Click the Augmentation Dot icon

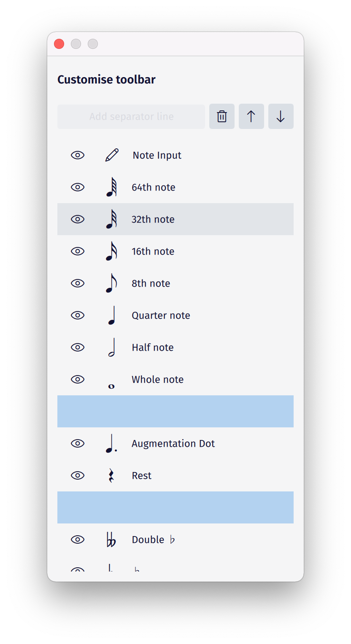point(111,443)
